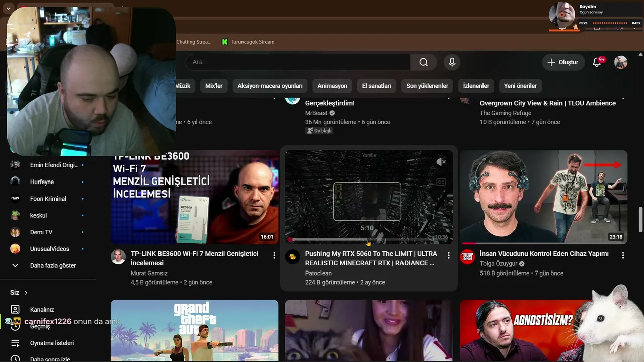Viewport: 644px width, 362px height.
Task: Select the Aksiyon-macera oyunları chip
Action: tap(270, 86)
